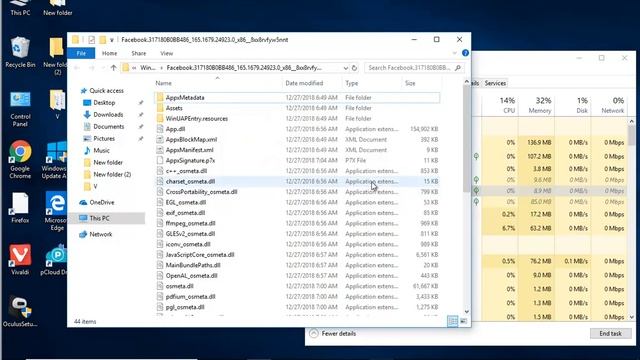Screen dimensions: 640x360
Task: Select the Assets folder
Action: [x=297, y=108]
